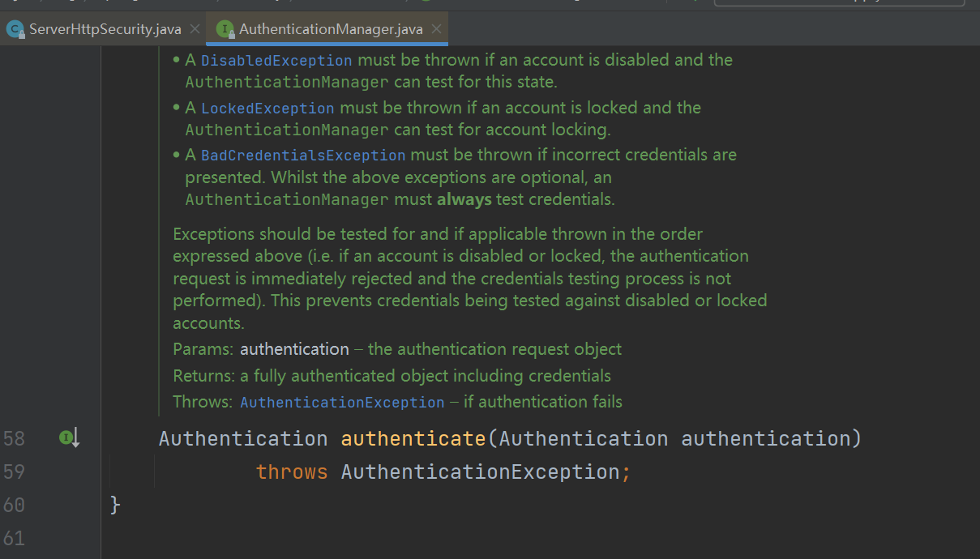Select the AuthenticationManager.java tab
Image resolution: width=980 pixels, height=559 pixels.
pyautogui.click(x=331, y=29)
